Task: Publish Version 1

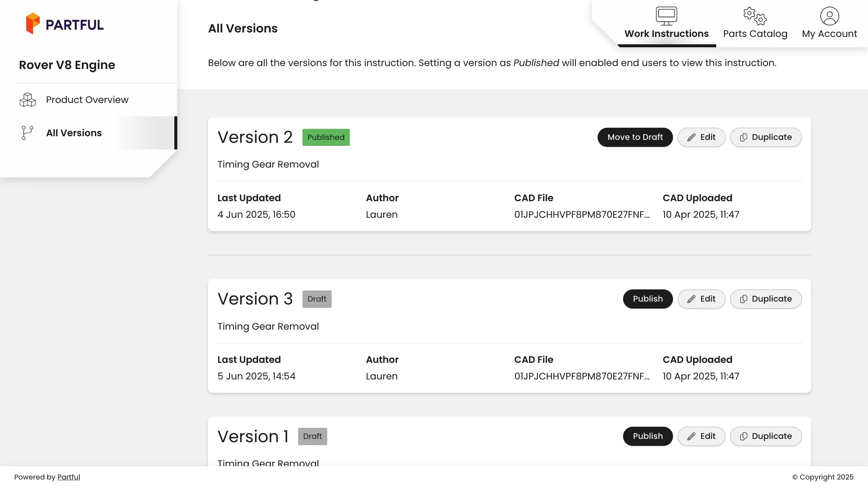Action: pos(647,436)
